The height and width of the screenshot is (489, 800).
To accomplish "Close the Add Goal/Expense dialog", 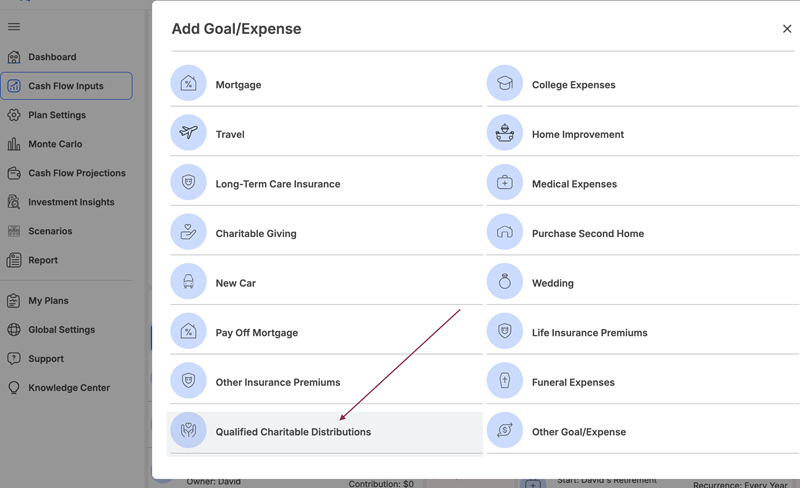I will tap(787, 29).
